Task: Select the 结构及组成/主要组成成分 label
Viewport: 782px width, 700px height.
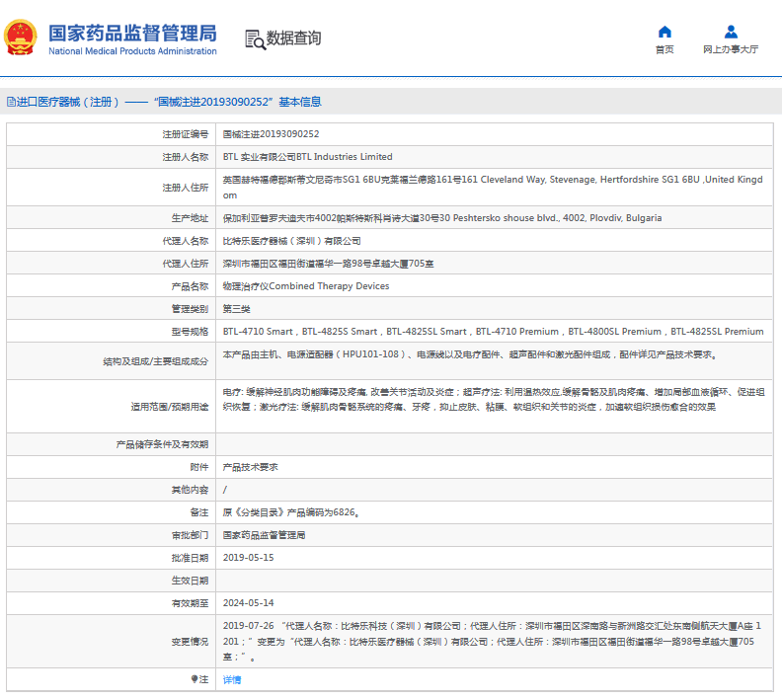Action: click(156, 361)
